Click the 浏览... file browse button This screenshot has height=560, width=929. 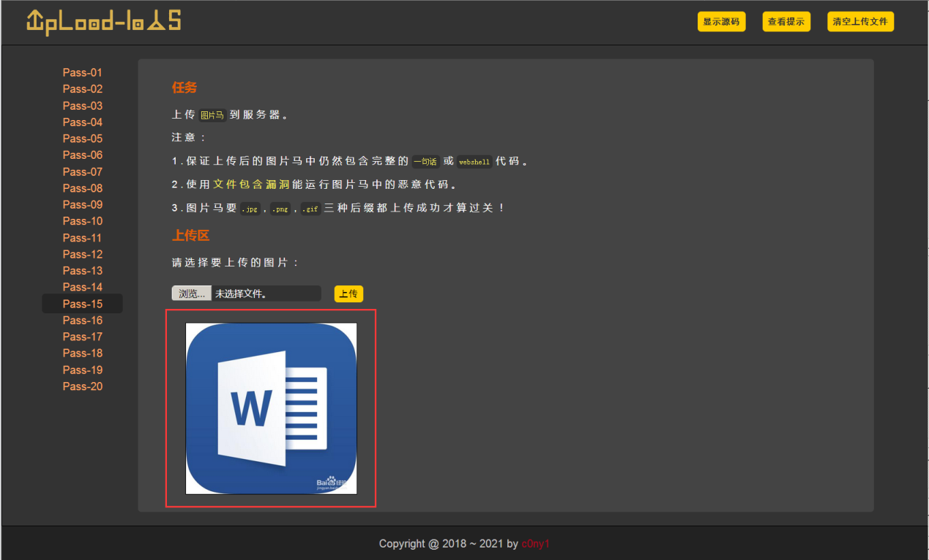tap(192, 294)
